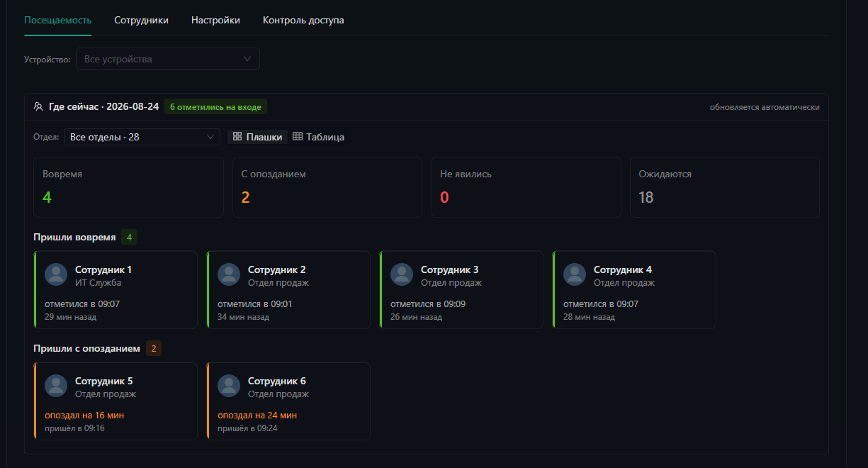The width and height of the screenshot is (868, 468).
Task: Click the Сотрудник 3 name
Action: (x=450, y=269)
